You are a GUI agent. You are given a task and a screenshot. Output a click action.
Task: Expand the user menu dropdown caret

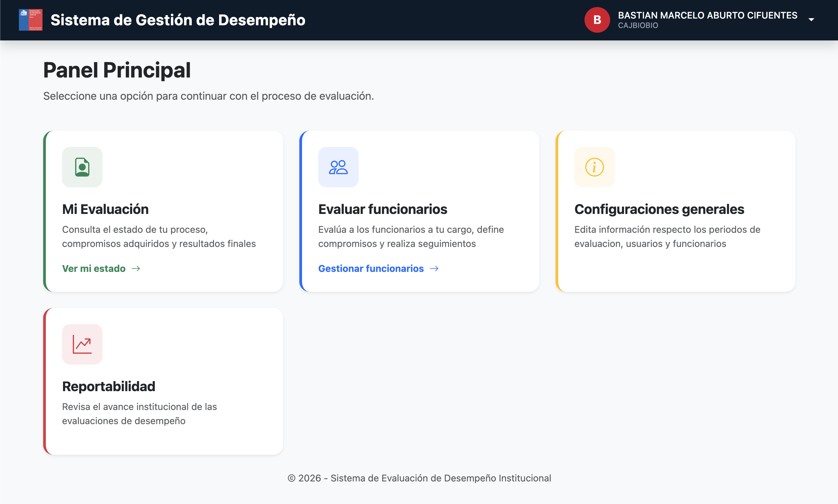[x=811, y=20]
